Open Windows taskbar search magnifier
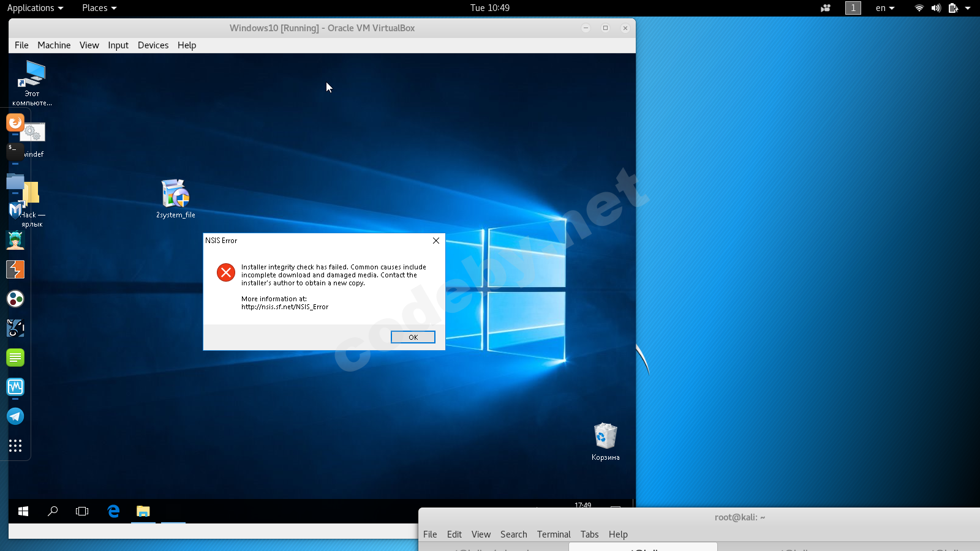The image size is (980, 551). [53, 511]
